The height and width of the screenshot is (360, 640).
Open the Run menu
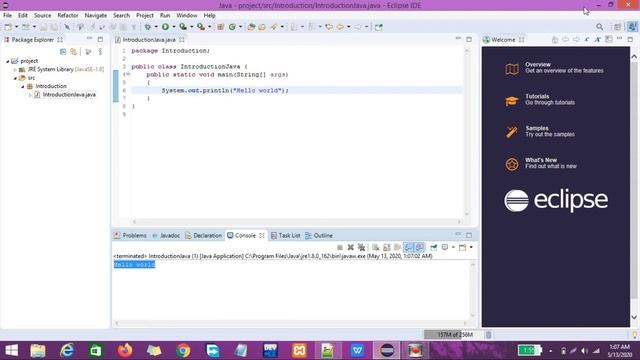pos(165,15)
